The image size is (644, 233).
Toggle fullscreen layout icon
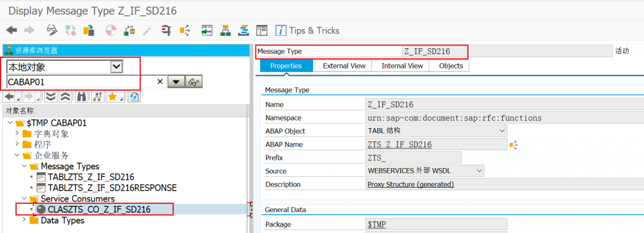click(262, 30)
